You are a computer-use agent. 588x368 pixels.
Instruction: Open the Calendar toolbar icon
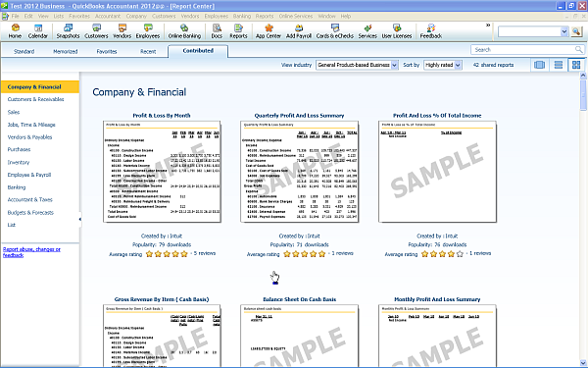point(38,31)
